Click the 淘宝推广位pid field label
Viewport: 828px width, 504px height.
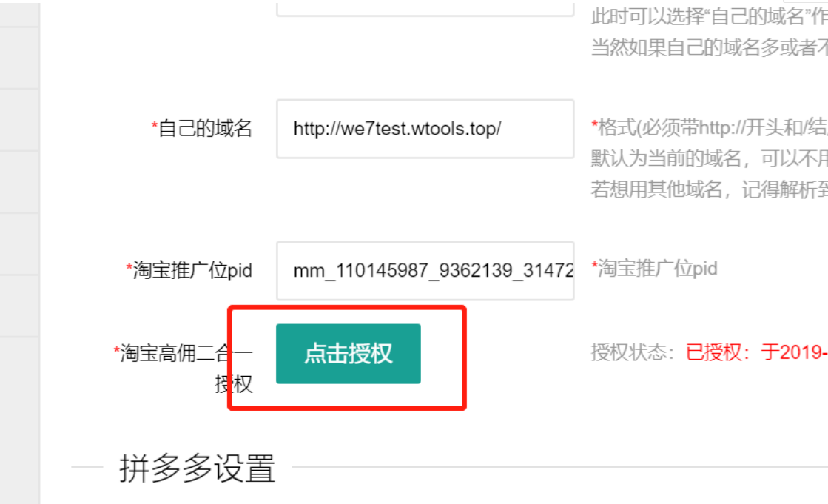pos(192,270)
